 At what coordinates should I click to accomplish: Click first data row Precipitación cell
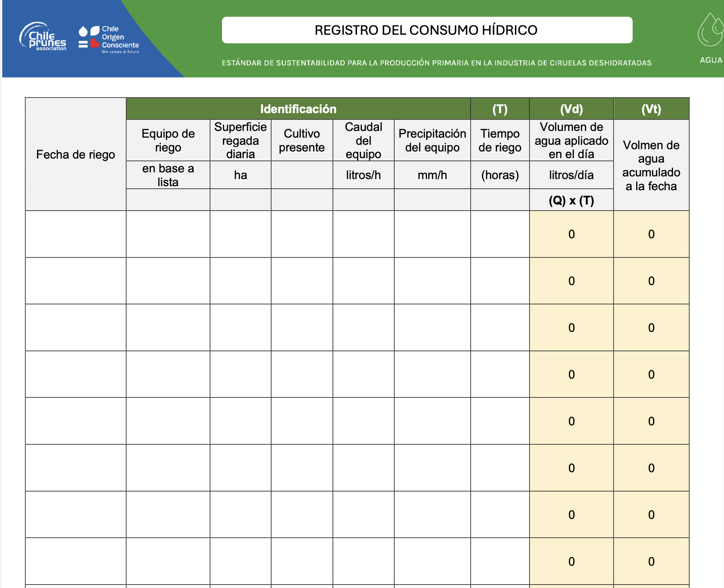click(432, 234)
